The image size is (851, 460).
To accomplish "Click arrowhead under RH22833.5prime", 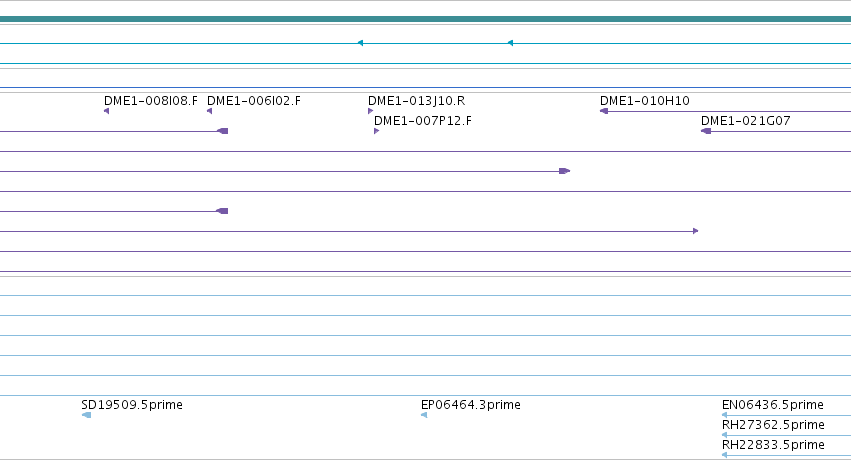I will (725, 455).
